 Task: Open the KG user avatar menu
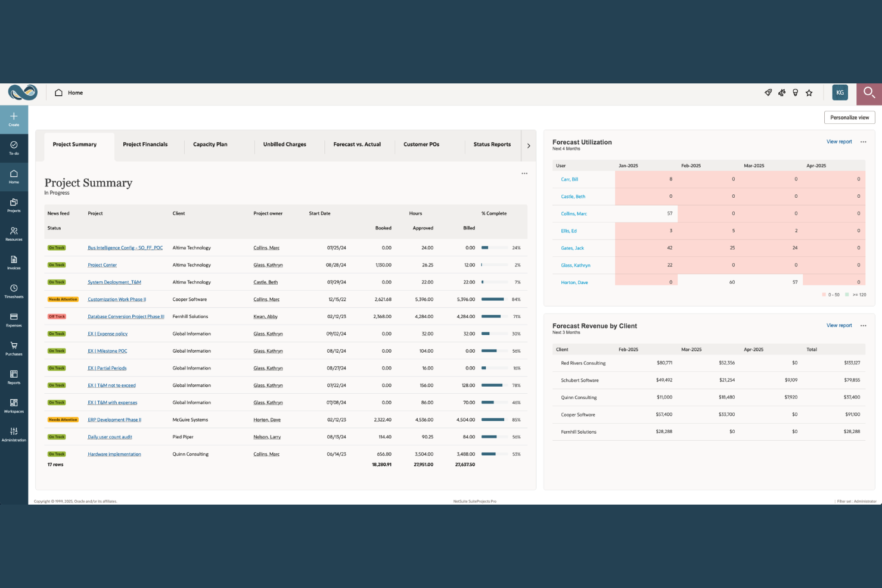click(x=840, y=92)
